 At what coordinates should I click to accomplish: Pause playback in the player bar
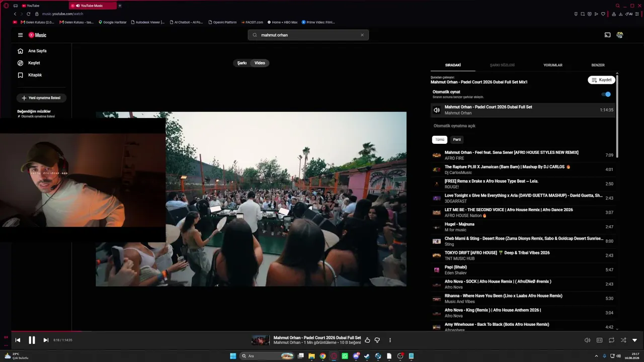tap(32, 340)
